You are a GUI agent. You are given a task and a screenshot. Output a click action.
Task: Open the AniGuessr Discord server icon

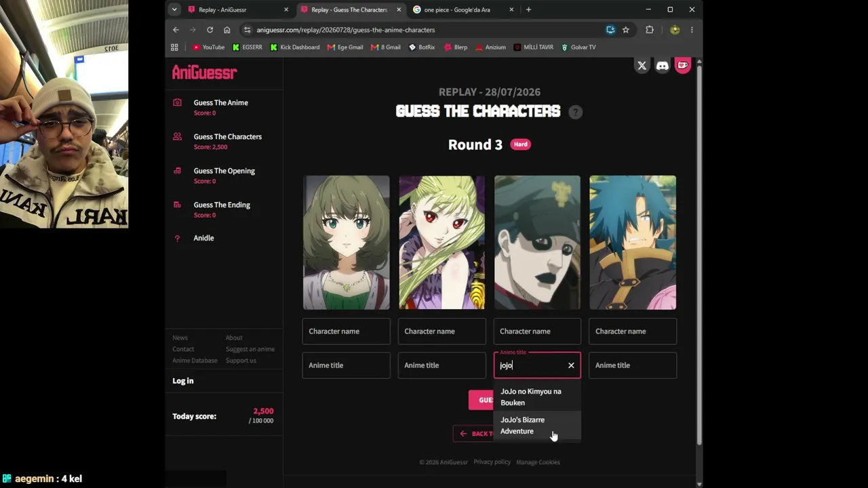tap(663, 66)
